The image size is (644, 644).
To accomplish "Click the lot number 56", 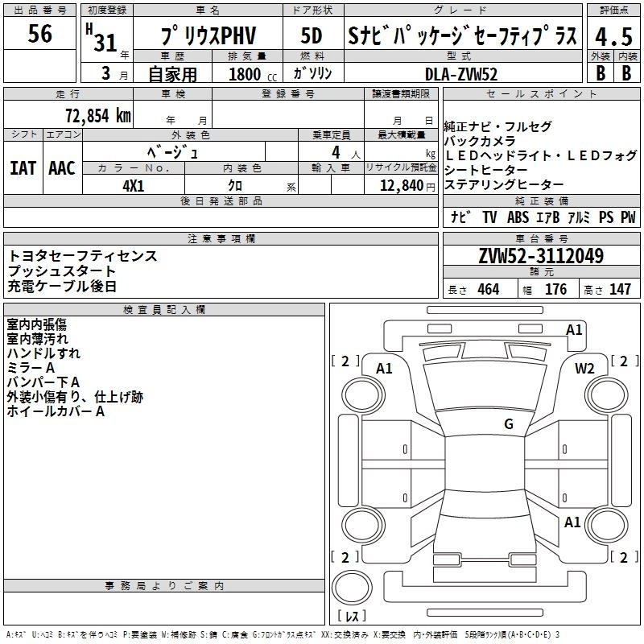I will 39,33.
